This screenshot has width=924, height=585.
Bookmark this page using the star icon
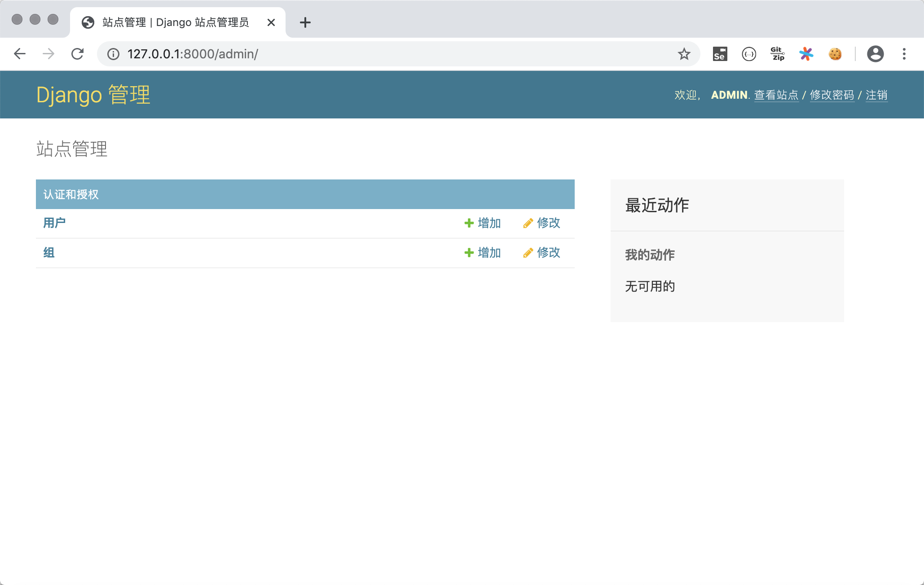coord(684,54)
